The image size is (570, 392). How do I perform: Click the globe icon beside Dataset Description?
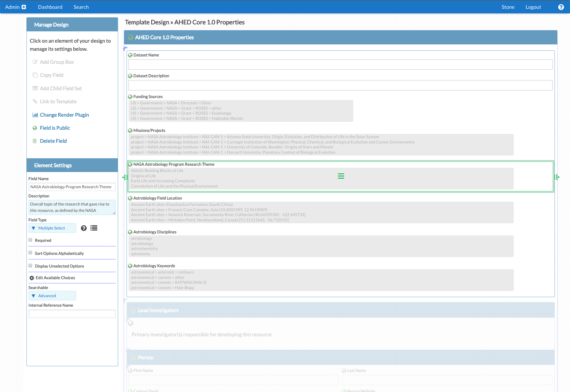point(130,76)
